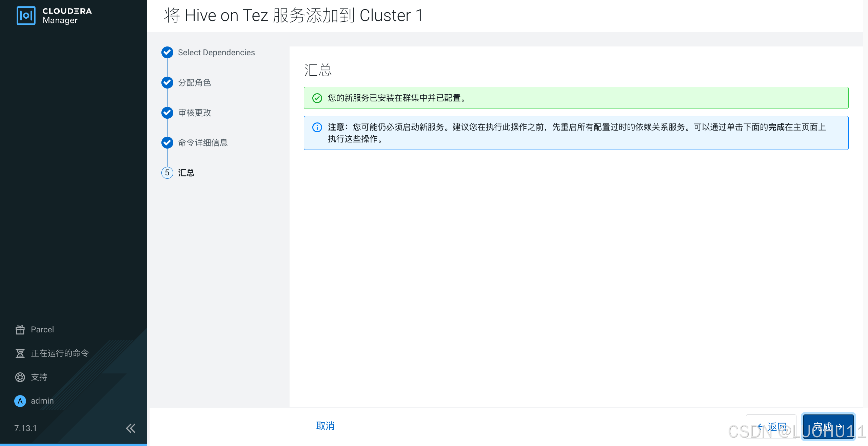Open the admin user avatar
This screenshot has height=446, width=868.
20,401
